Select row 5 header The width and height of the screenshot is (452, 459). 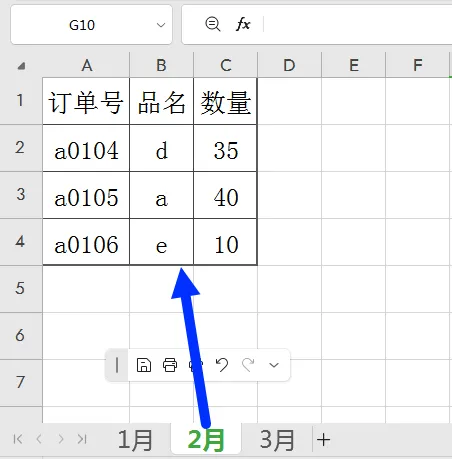click(21, 289)
